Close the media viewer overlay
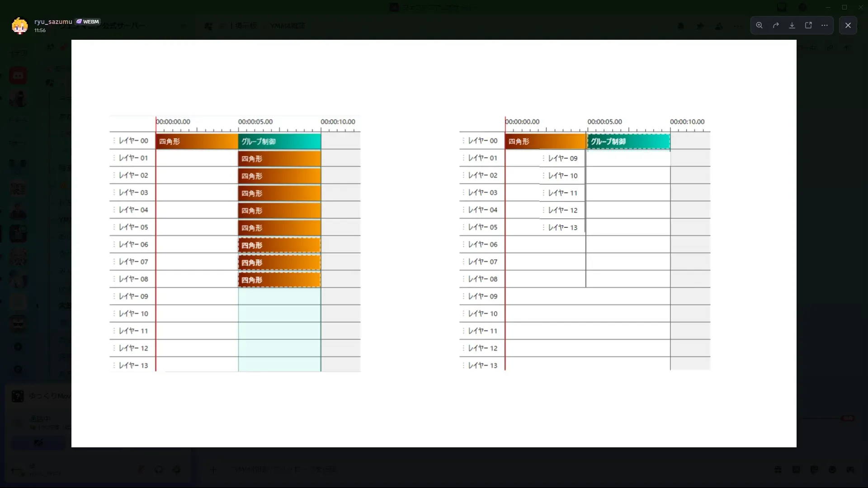 coord(848,25)
